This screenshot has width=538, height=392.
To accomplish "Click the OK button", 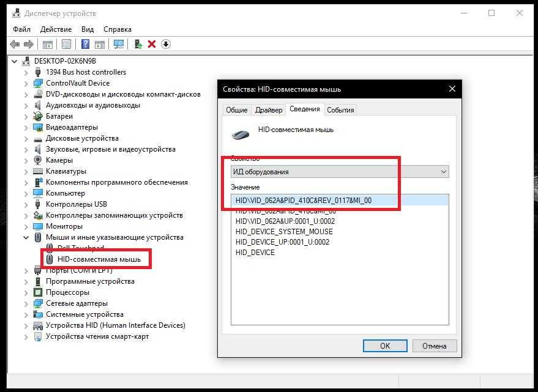I will coord(385,346).
